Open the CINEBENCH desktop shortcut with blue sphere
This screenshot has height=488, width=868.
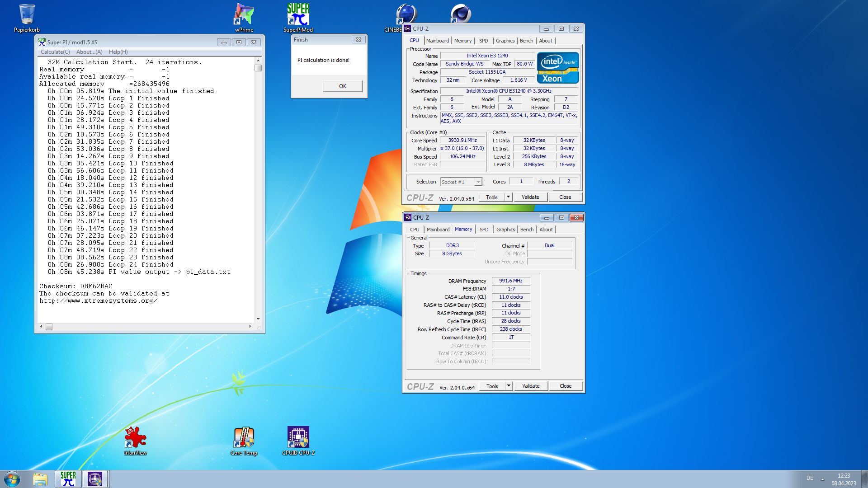[x=406, y=13]
